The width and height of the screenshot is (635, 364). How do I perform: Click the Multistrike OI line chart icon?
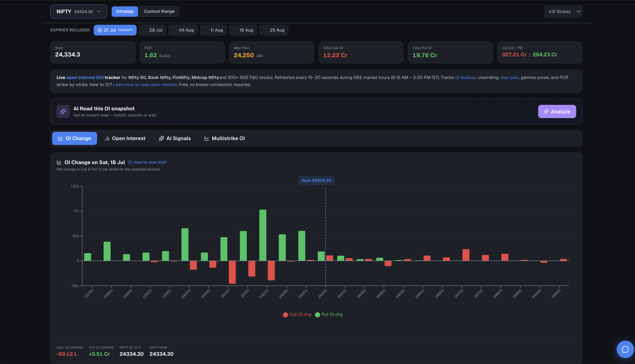207,138
